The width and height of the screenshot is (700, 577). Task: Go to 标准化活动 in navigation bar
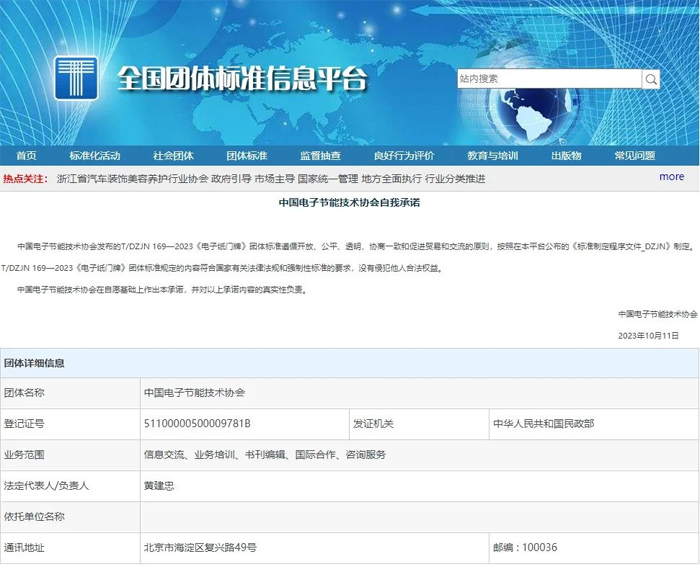click(x=94, y=156)
